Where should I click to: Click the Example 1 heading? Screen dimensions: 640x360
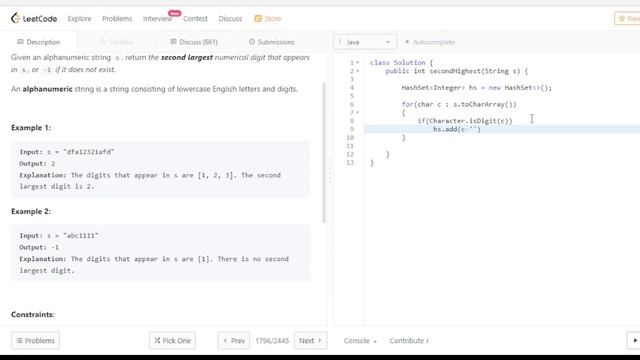[31, 128]
